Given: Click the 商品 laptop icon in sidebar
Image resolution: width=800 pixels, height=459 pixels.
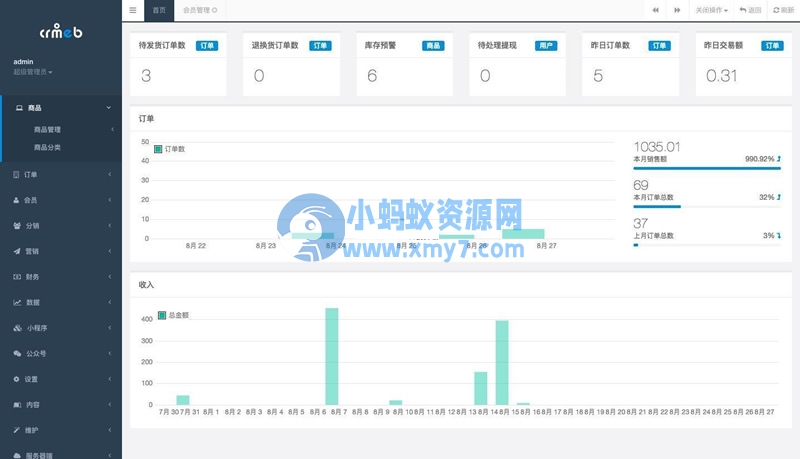Looking at the screenshot, I should click(x=19, y=108).
